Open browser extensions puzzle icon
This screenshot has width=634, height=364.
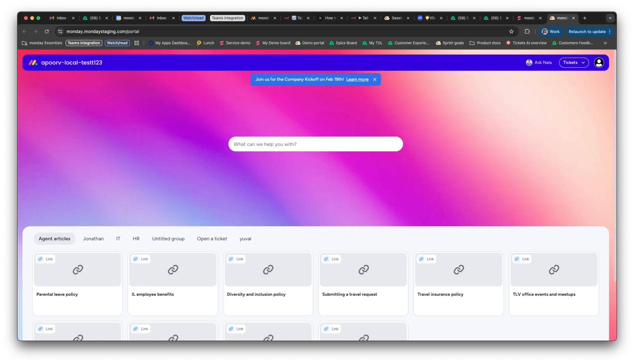coord(527,32)
